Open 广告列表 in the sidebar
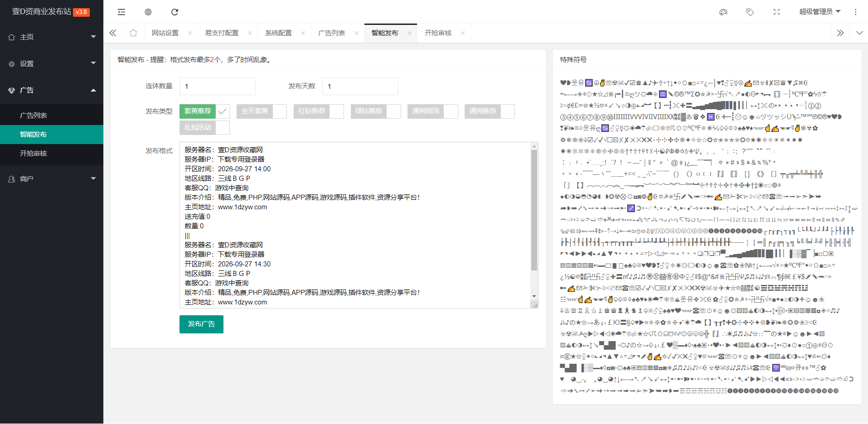The height and width of the screenshot is (424, 868). 52,116
